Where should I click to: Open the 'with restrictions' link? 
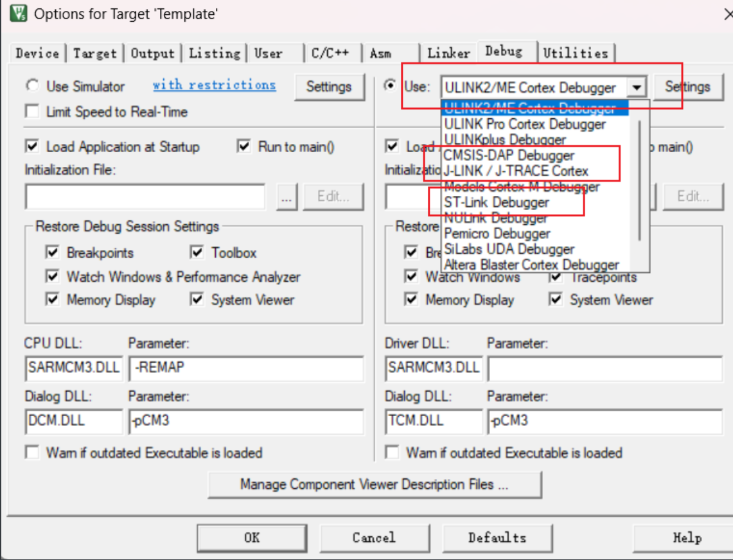coord(214,85)
